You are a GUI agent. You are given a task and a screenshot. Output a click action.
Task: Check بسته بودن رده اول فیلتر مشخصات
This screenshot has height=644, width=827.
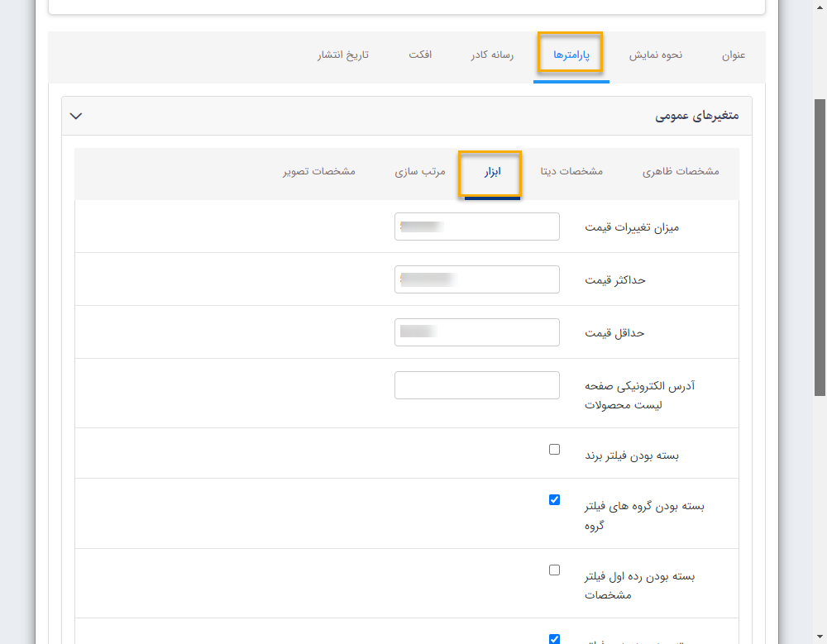pos(554,570)
